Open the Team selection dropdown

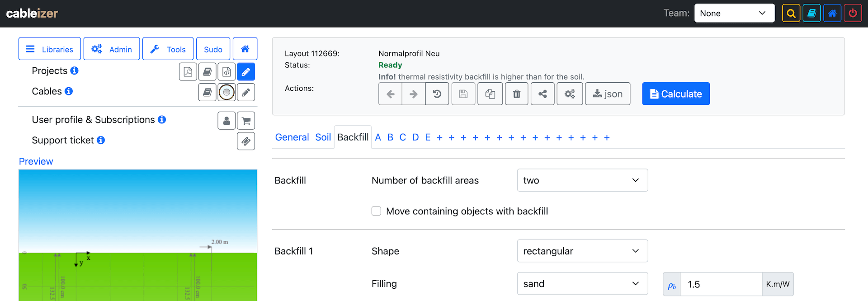click(x=734, y=13)
